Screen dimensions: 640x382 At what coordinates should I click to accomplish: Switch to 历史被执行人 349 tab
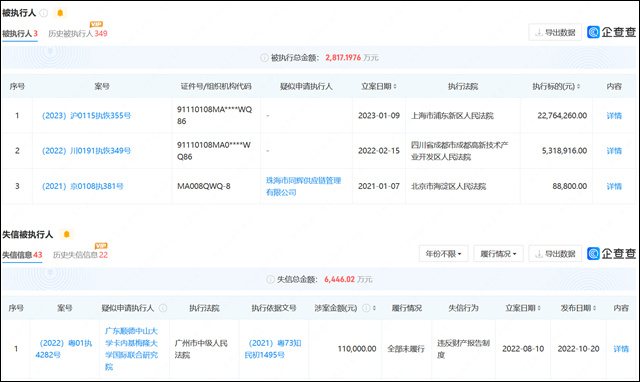point(78,33)
